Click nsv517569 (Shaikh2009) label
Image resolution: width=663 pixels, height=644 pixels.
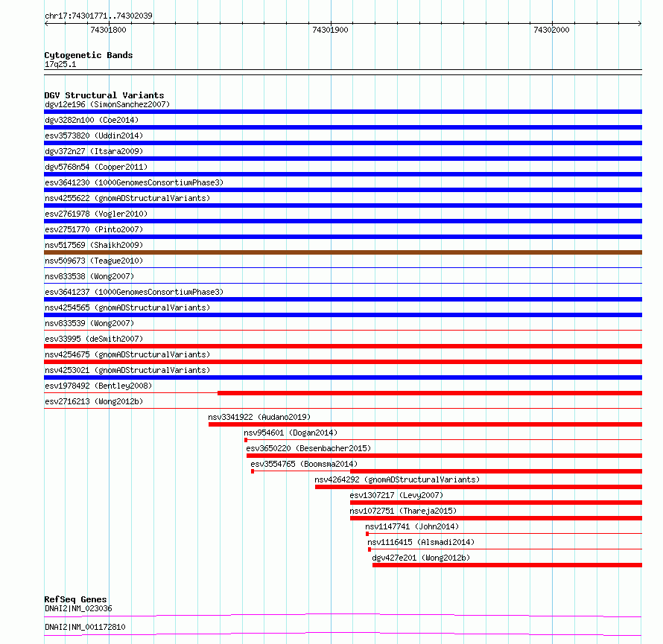pyautogui.click(x=94, y=245)
